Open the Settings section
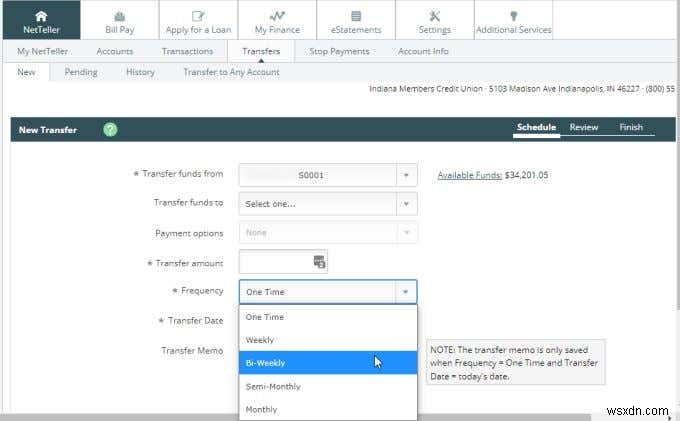 pyautogui.click(x=435, y=20)
